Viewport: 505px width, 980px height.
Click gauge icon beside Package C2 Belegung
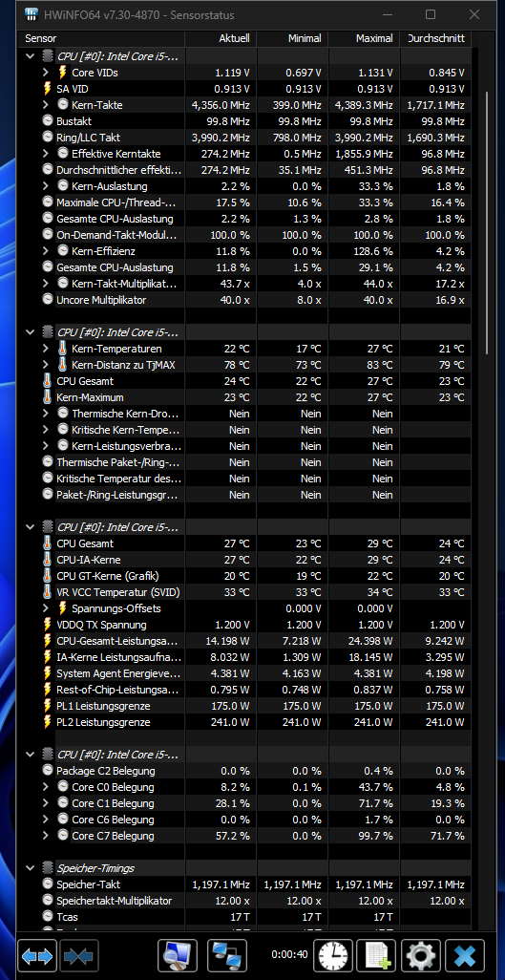48,771
